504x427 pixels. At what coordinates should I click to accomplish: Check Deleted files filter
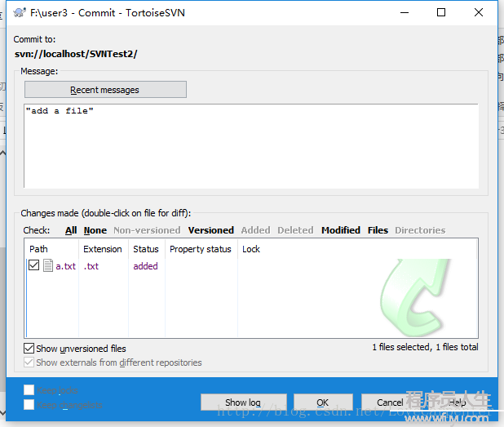pyautogui.click(x=295, y=230)
